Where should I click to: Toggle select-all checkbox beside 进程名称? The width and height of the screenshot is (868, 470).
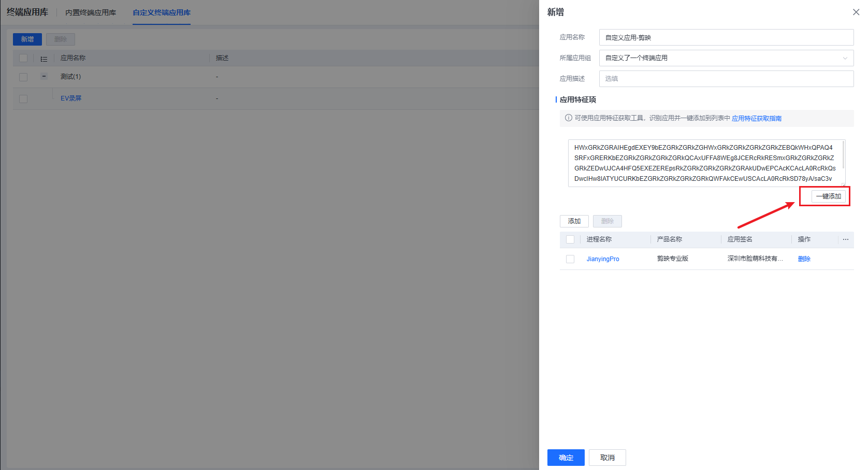click(x=570, y=239)
